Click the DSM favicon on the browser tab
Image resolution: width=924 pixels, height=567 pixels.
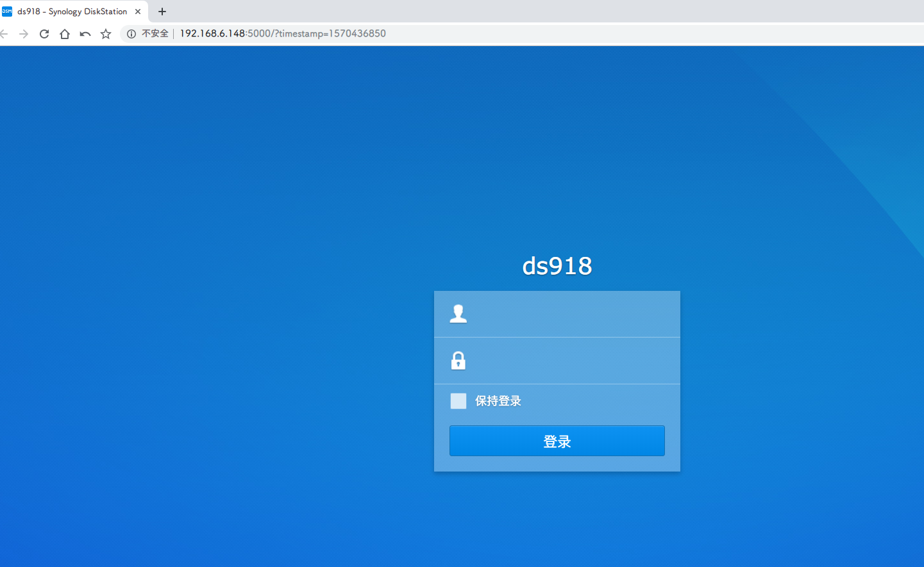tap(7, 12)
